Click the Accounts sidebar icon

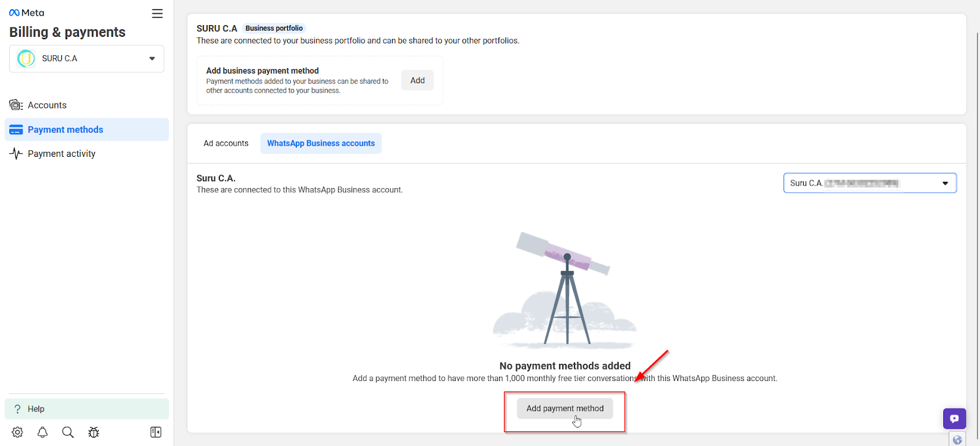pos(16,105)
